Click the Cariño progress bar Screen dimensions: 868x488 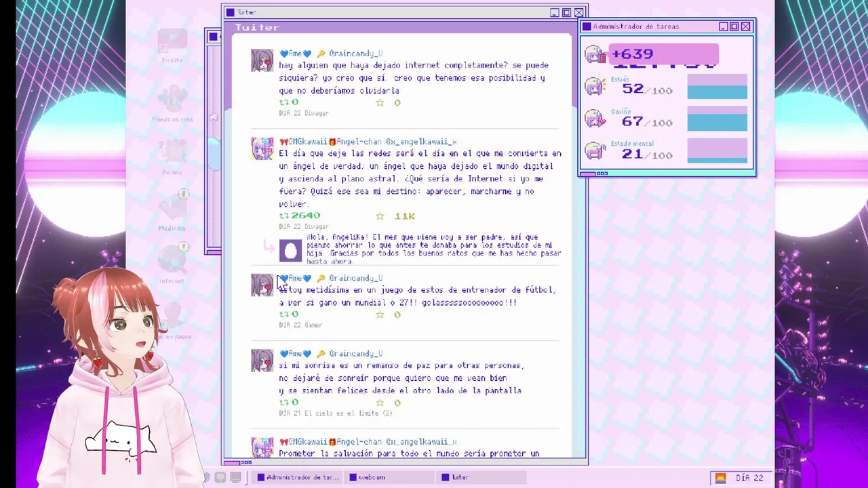717,119
